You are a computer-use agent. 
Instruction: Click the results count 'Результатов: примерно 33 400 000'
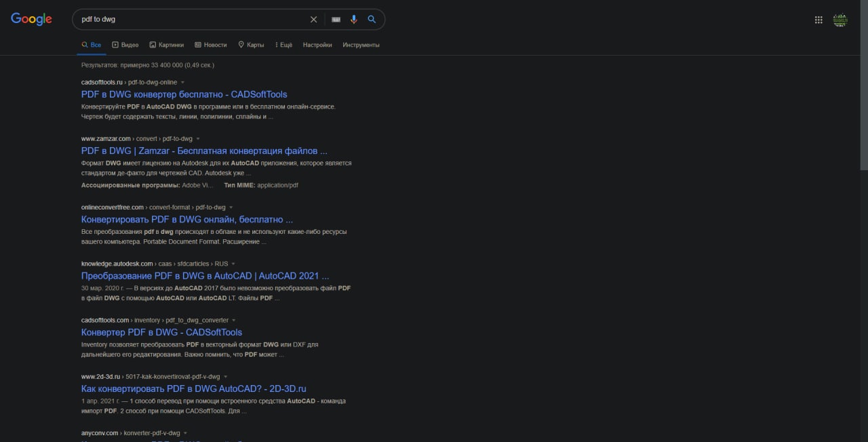pyautogui.click(x=148, y=65)
